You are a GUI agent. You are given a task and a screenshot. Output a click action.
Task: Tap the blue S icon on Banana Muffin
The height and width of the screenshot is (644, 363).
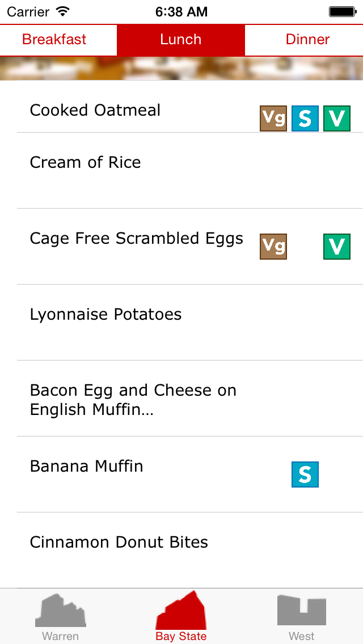click(x=305, y=474)
